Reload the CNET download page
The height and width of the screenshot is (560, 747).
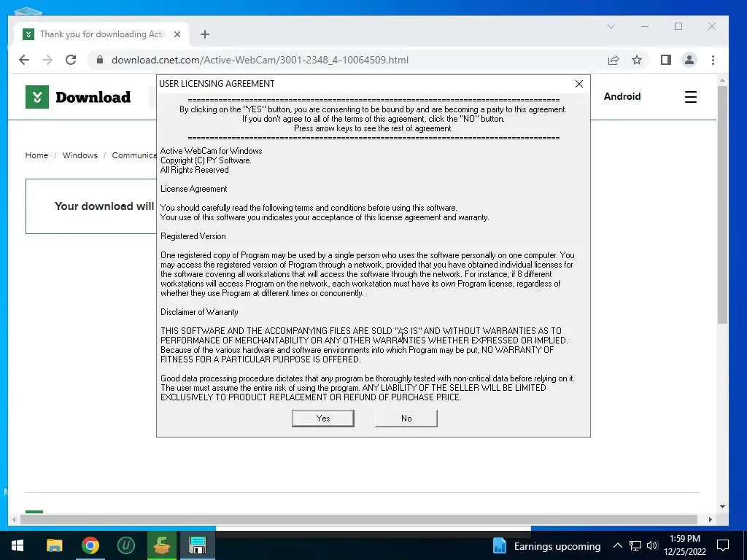(x=71, y=60)
